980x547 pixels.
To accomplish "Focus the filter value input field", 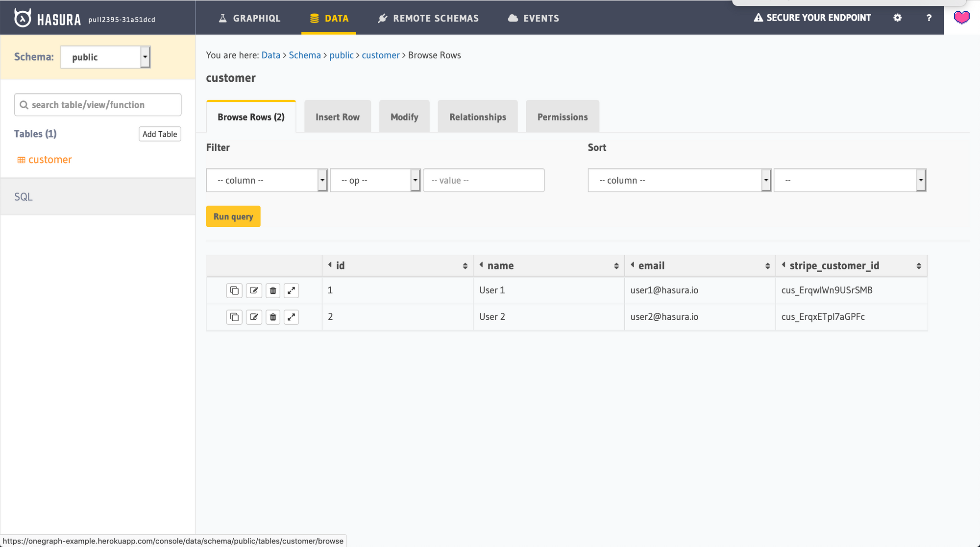I will [484, 180].
